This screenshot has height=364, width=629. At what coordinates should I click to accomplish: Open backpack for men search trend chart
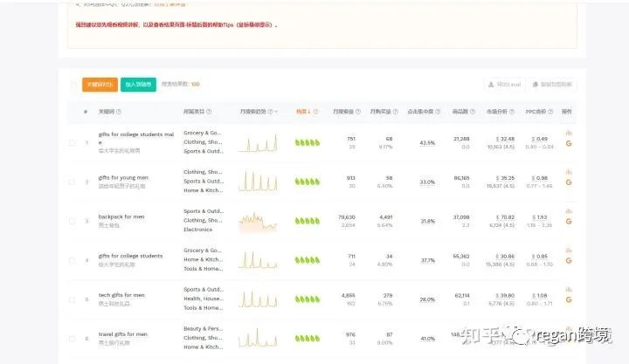coord(258,222)
